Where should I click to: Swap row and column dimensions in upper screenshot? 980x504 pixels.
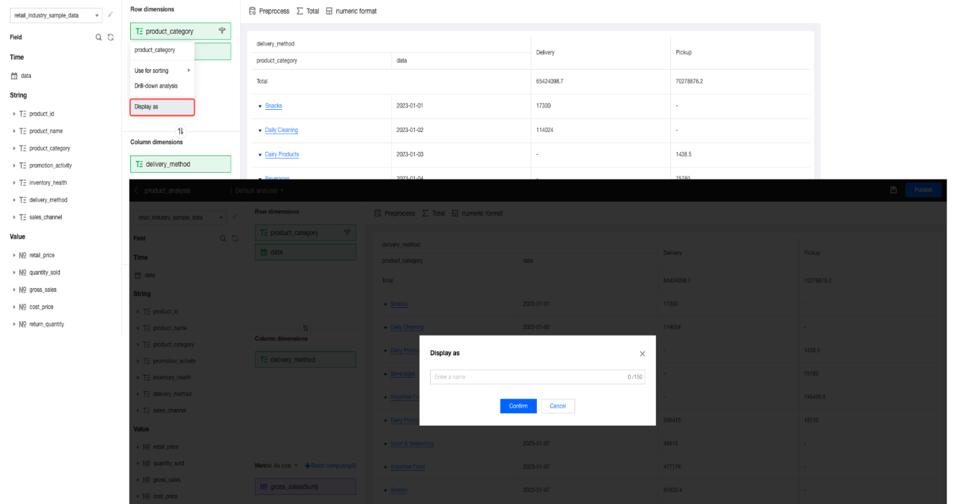tap(180, 131)
